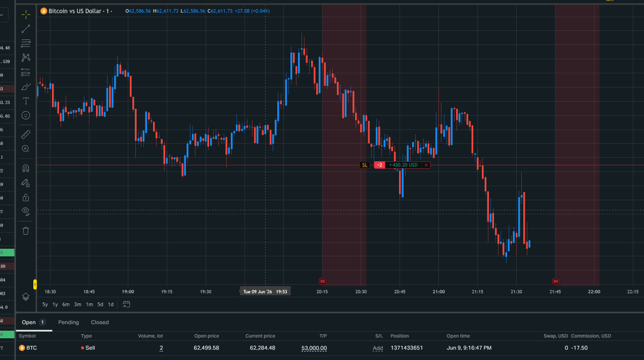Screen dimensions: 644x360
Task: Select the trend line drawing tool
Action: point(26,28)
